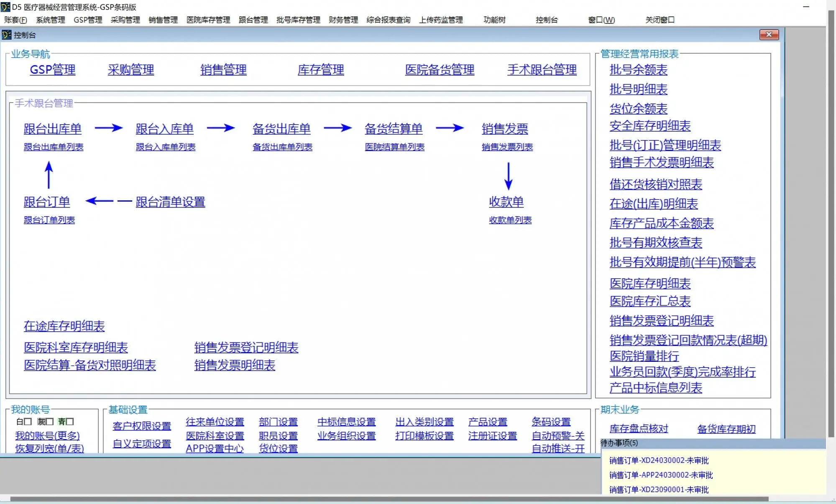Image resolution: width=836 pixels, height=504 pixels.
Task: Open the 打印模板设置 link
Action: (x=424, y=436)
